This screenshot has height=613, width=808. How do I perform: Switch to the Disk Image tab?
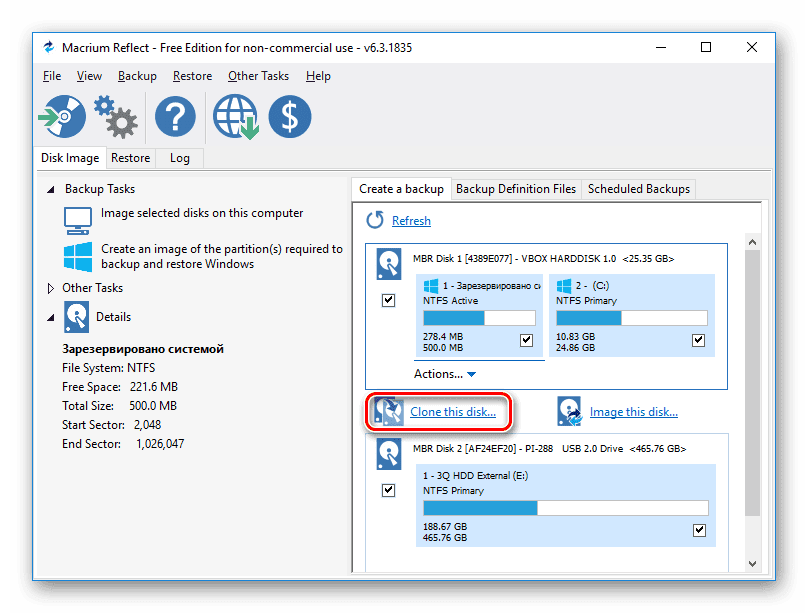[70, 158]
